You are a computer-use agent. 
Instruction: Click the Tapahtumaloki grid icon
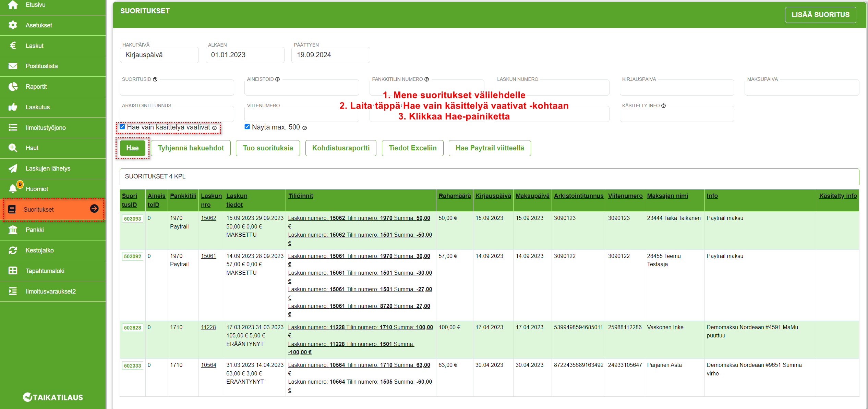pos(13,271)
